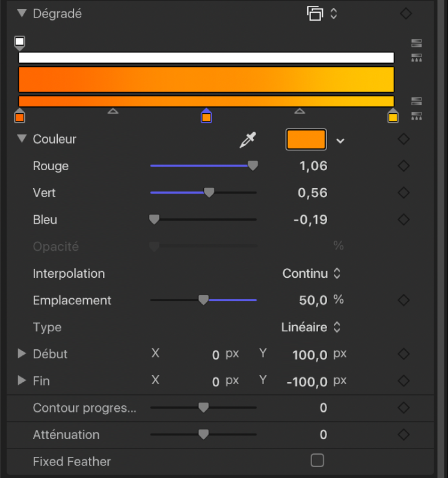Reverse the opacity tags with the top-right icon
The width and height of the screenshot is (448, 478).
click(416, 43)
